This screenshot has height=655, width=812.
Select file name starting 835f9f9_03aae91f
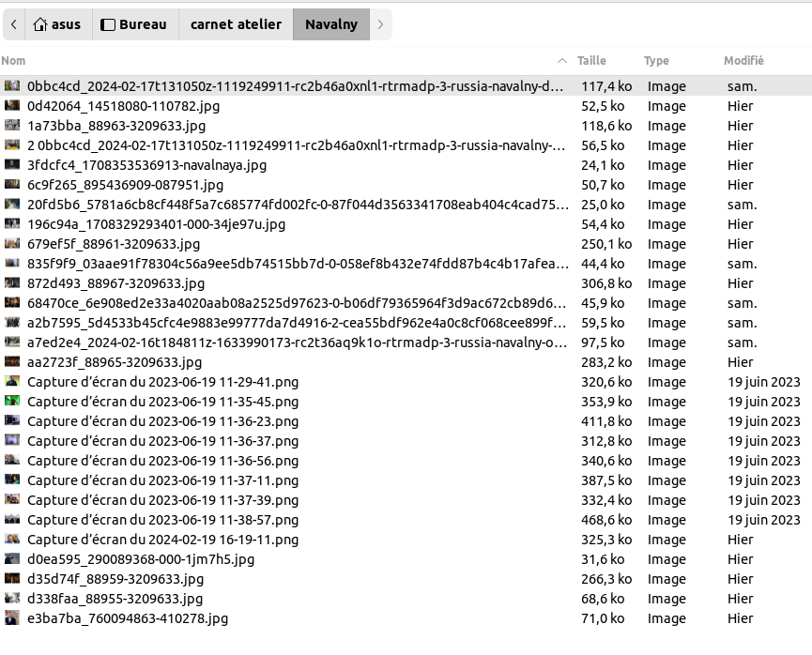click(298, 264)
